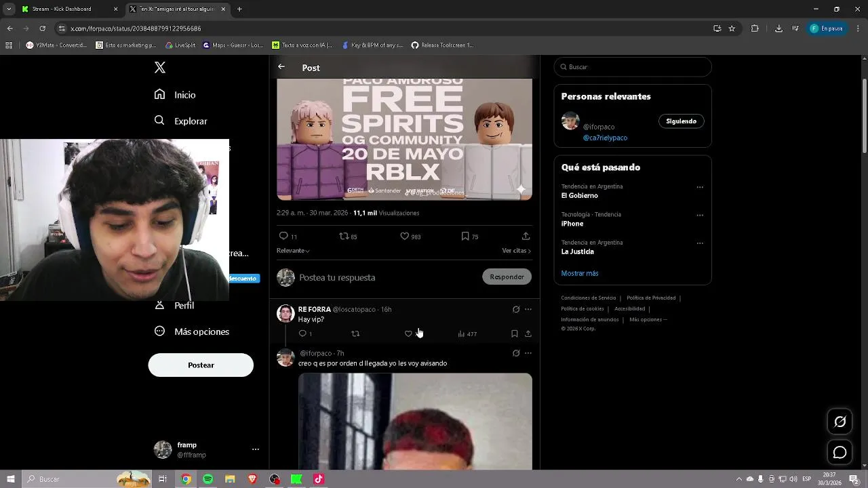This screenshot has width=868, height=488.
Task: Click Grok icon on RE FORRA's reply
Action: coord(516,309)
